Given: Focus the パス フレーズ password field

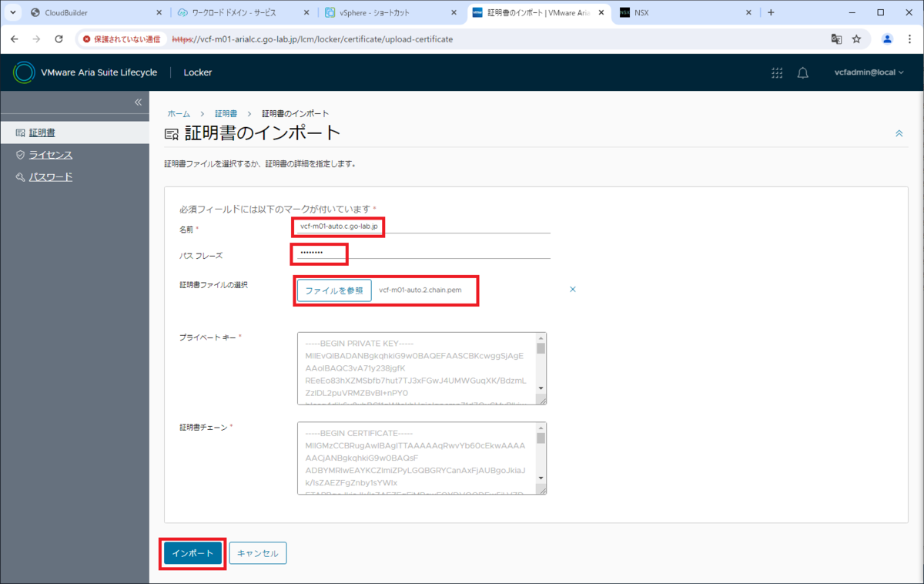Looking at the screenshot, I should [x=423, y=253].
